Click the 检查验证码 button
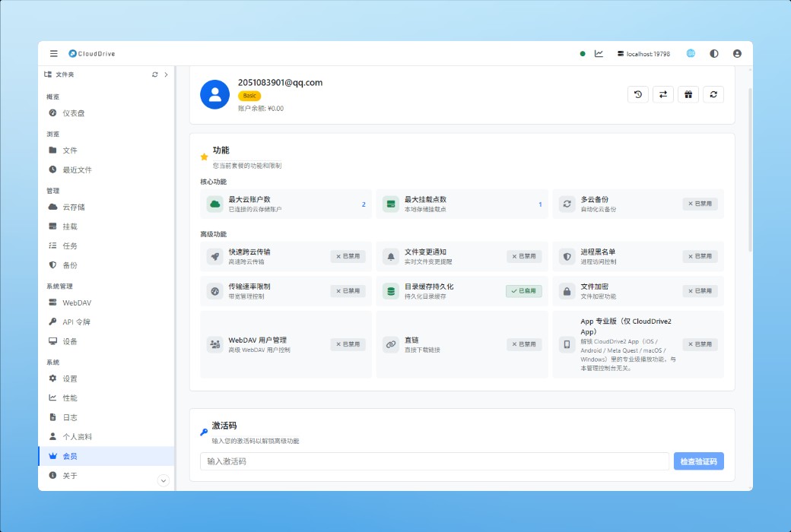Screen dimensions: 791x532 [699, 461]
